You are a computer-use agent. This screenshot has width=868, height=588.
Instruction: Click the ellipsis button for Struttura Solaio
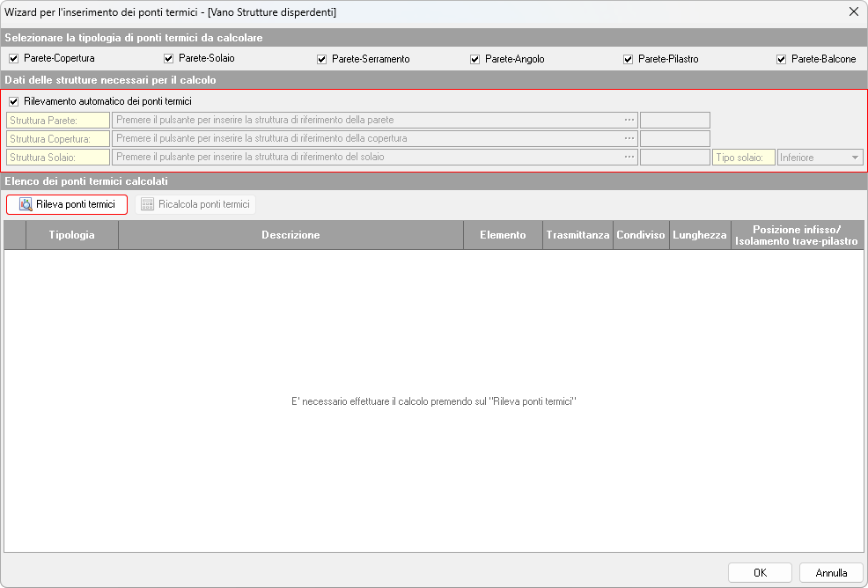tap(629, 158)
